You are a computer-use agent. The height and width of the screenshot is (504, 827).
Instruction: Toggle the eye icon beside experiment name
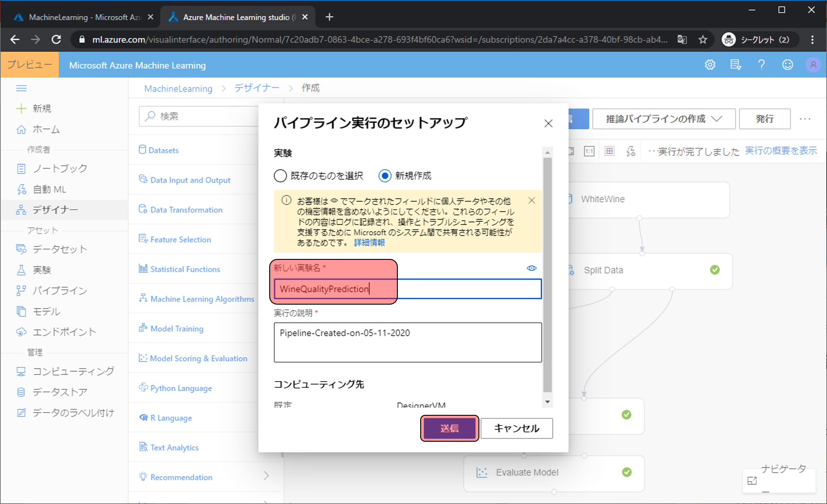coord(531,268)
